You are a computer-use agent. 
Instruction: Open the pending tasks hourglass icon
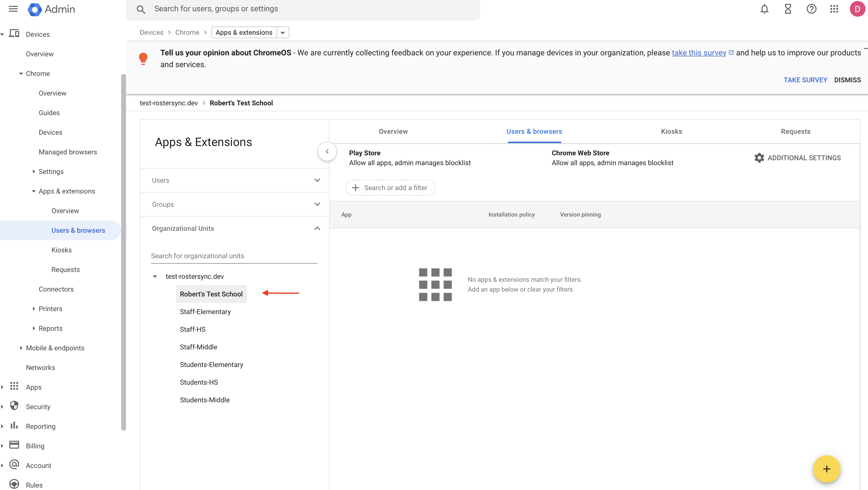(x=788, y=9)
